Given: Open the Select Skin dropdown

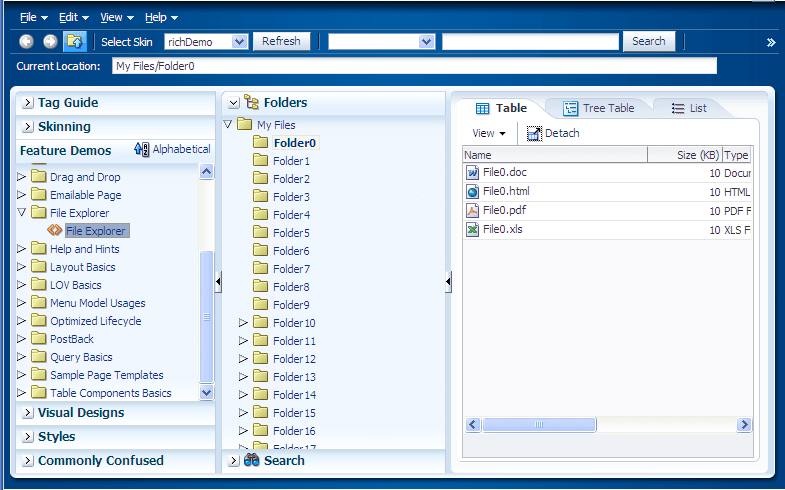Looking at the screenshot, I should pyautogui.click(x=239, y=42).
